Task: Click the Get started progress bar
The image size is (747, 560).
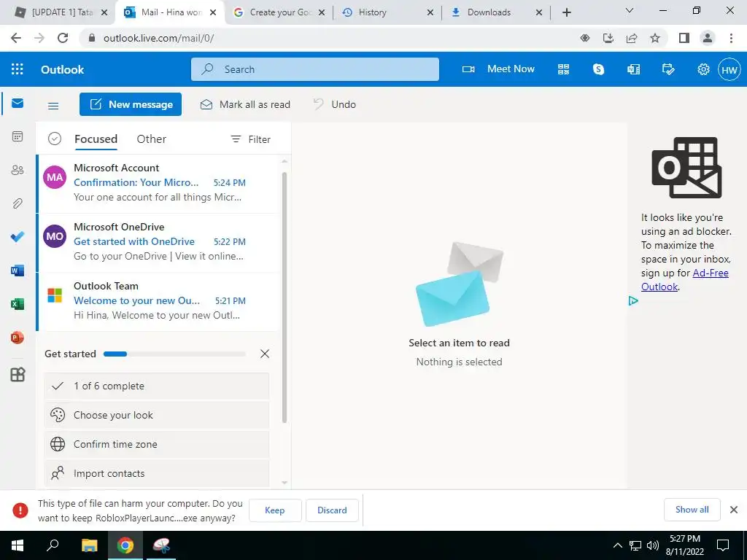Action: point(174,354)
